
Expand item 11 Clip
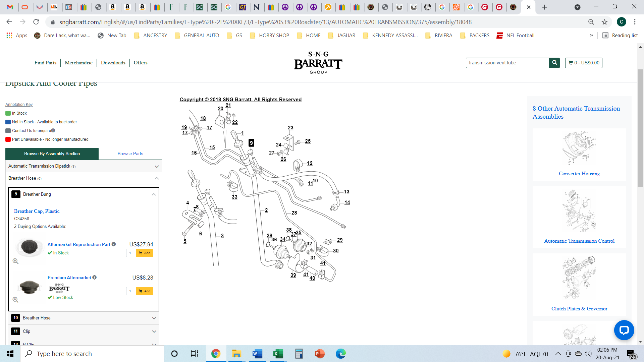pos(84,331)
